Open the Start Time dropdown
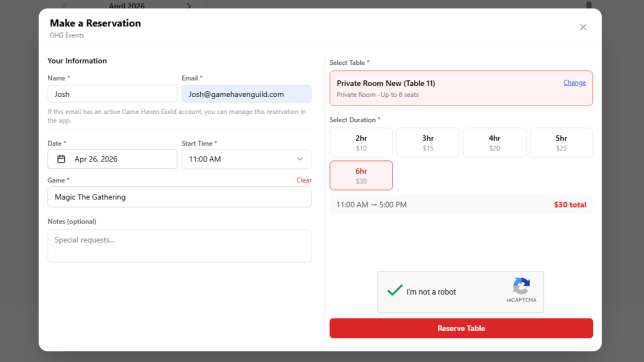644x362 pixels. (246, 159)
